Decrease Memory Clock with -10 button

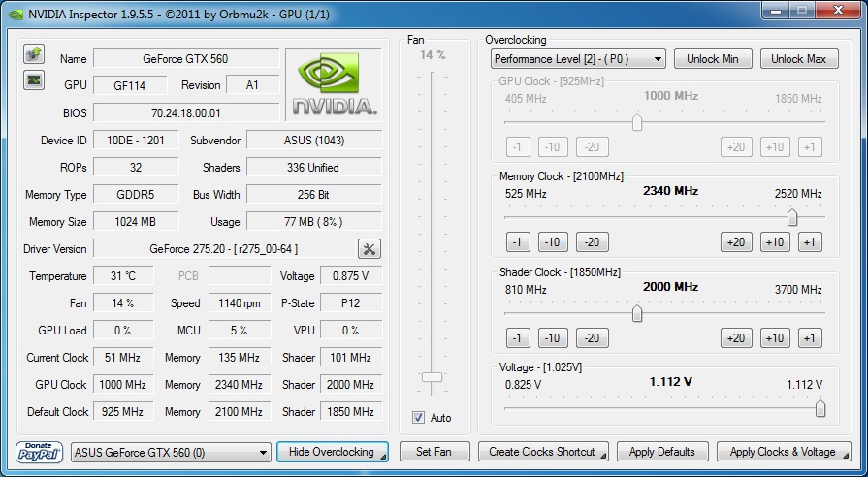coord(553,242)
